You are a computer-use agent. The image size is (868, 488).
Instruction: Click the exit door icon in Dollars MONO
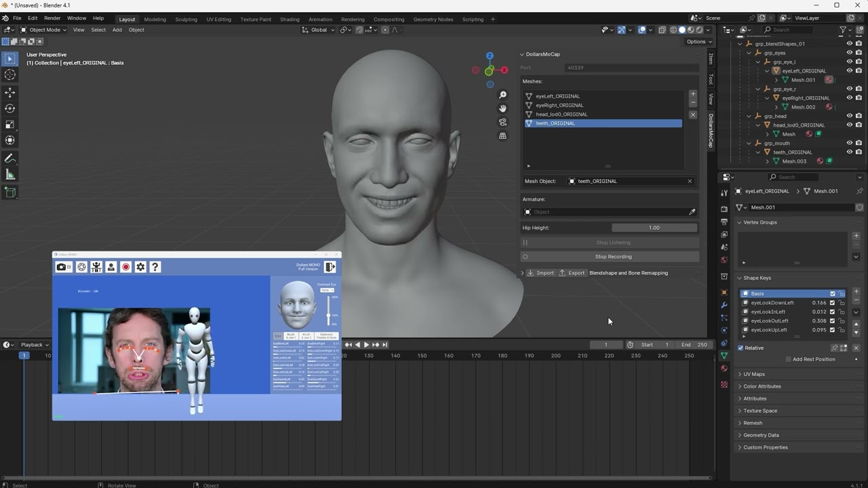330,267
